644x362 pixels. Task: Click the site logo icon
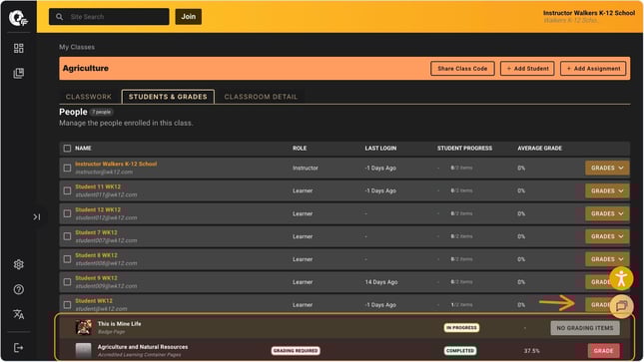tap(18, 18)
